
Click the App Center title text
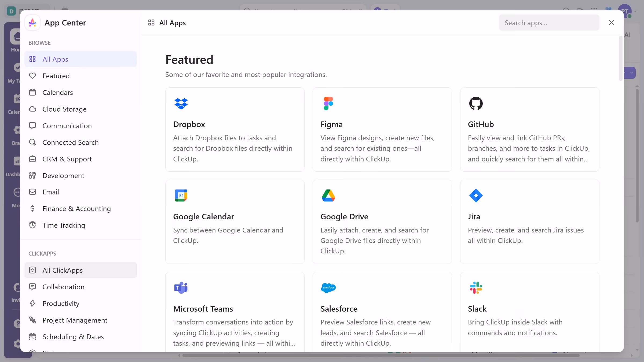65,23
